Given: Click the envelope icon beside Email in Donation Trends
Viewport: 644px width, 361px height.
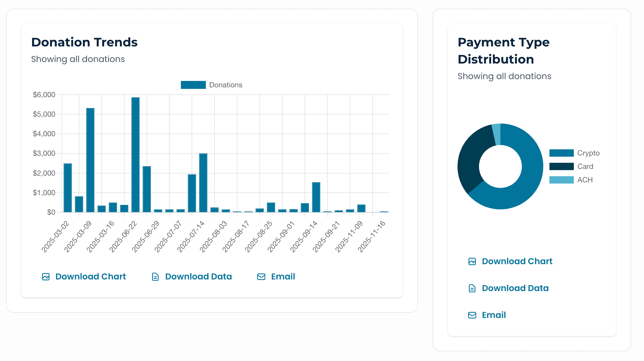Looking at the screenshot, I should point(261,276).
